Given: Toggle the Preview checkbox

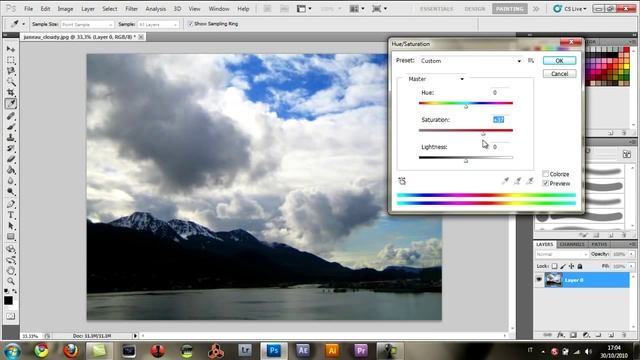Looking at the screenshot, I should pos(545,184).
